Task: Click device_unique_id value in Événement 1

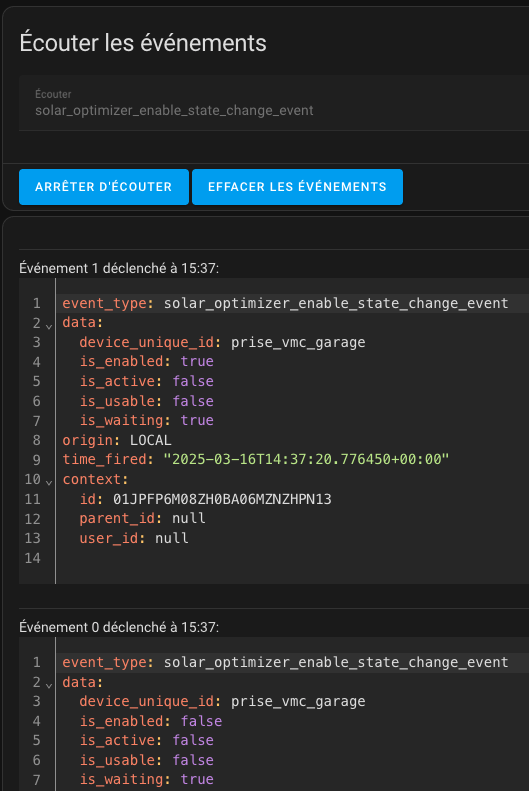Action: [x=298, y=343]
